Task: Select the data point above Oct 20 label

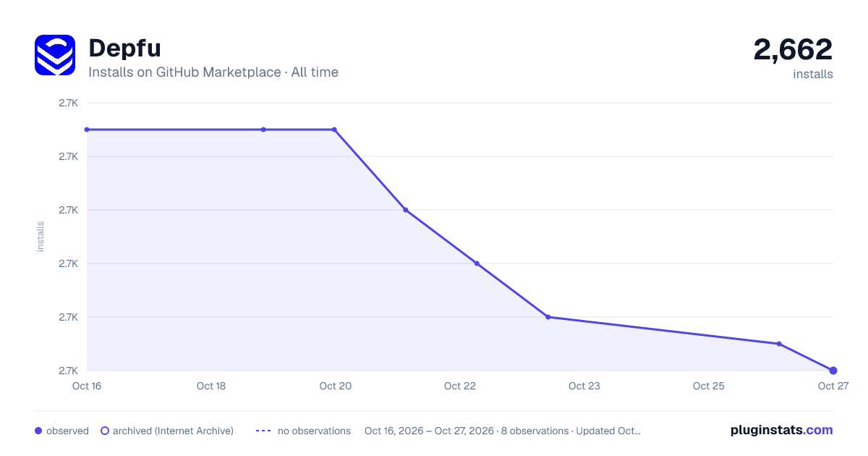Action: click(x=334, y=130)
